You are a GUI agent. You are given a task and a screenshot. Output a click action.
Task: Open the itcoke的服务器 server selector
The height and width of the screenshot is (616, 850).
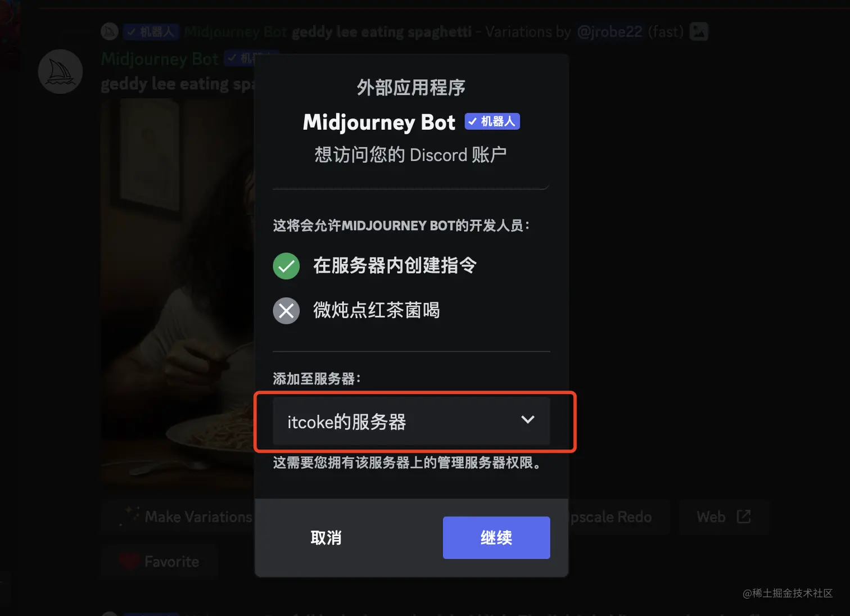pyautogui.click(x=411, y=421)
